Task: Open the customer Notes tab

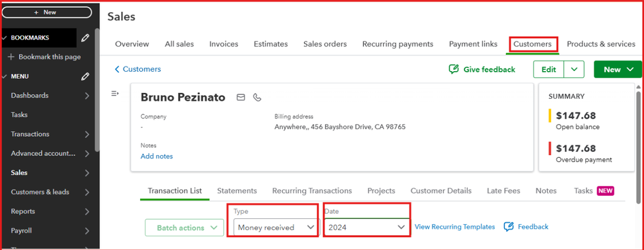Action: pyautogui.click(x=546, y=191)
